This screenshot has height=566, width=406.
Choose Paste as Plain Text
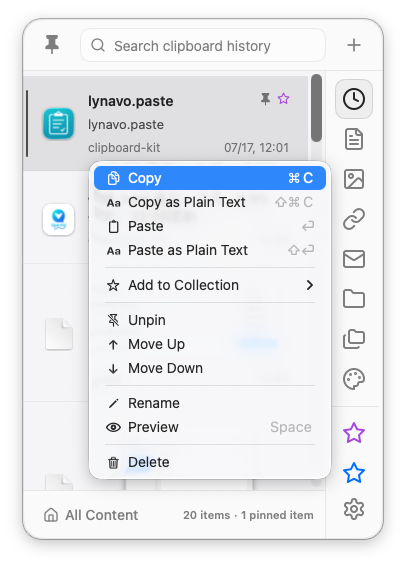click(210, 250)
